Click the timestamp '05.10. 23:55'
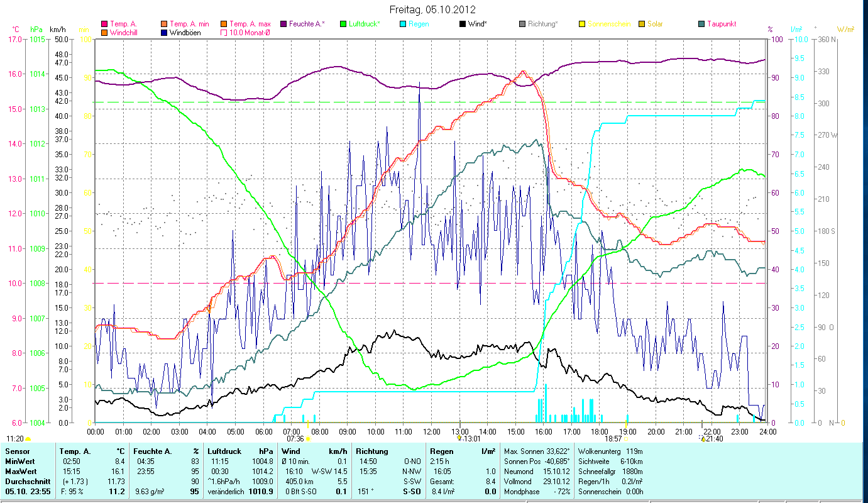 [x=26, y=492]
